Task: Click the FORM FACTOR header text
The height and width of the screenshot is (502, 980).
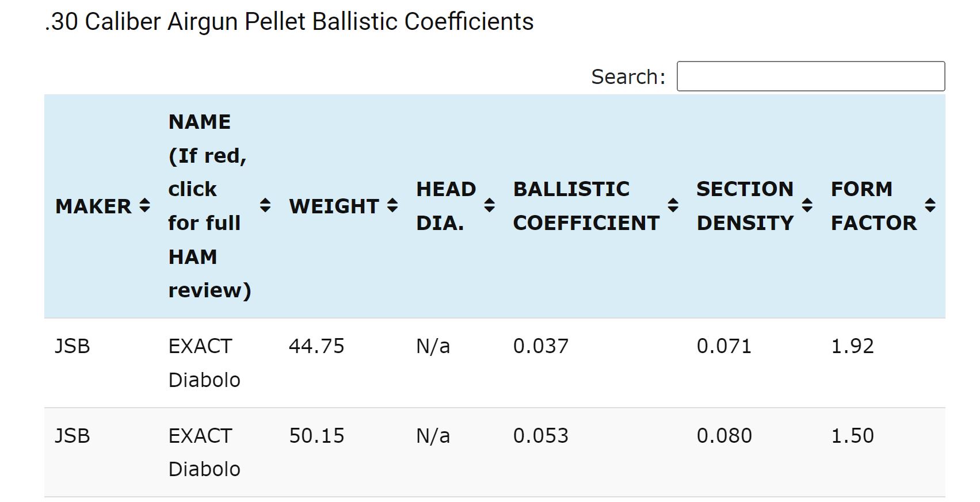Action: click(874, 206)
